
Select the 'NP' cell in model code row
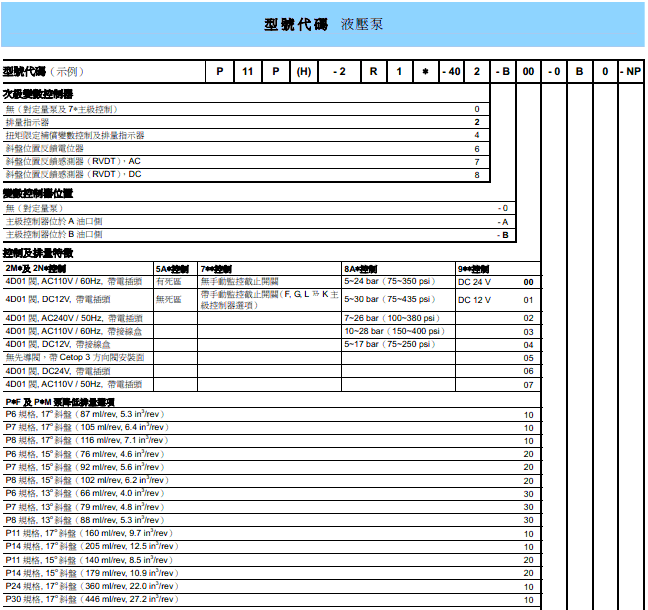630,72
